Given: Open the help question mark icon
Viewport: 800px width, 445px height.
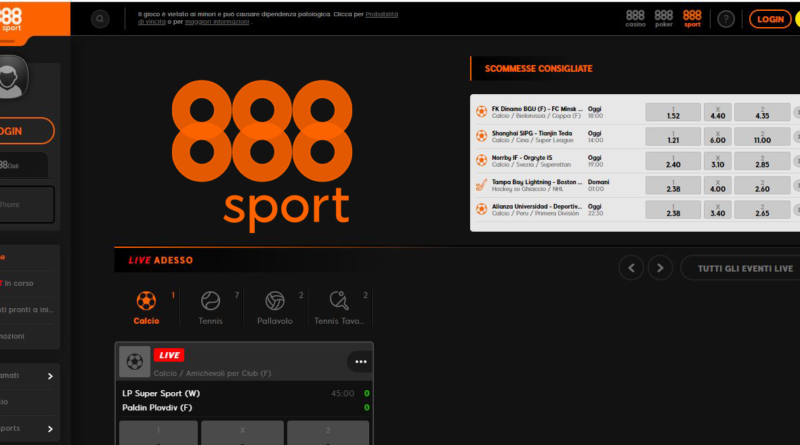Looking at the screenshot, I should 726,19.
